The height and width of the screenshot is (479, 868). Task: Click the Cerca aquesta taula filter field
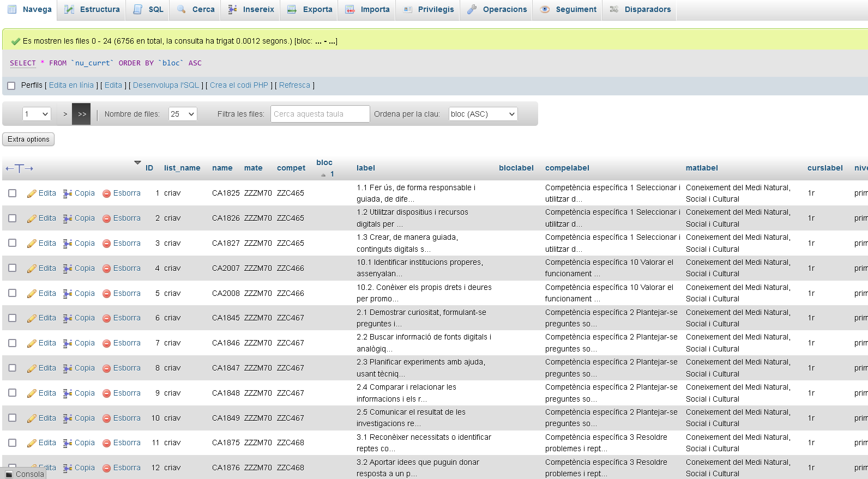coord(320,114)
